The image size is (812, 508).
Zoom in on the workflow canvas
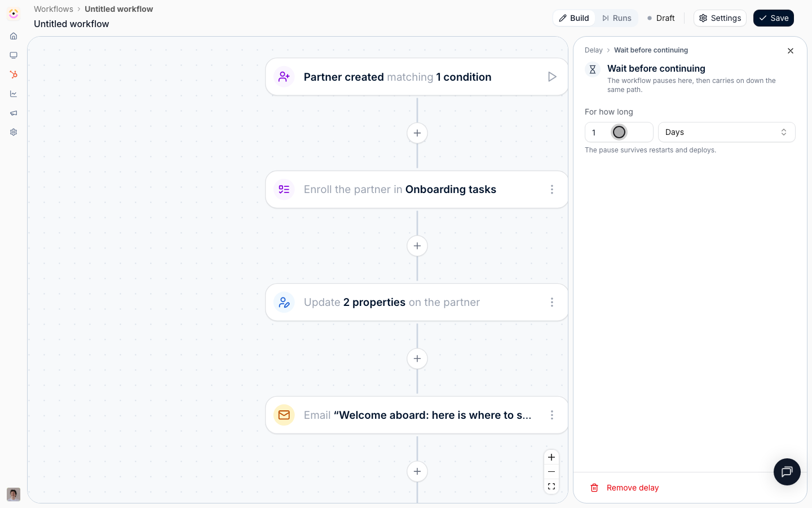[551, 457]
